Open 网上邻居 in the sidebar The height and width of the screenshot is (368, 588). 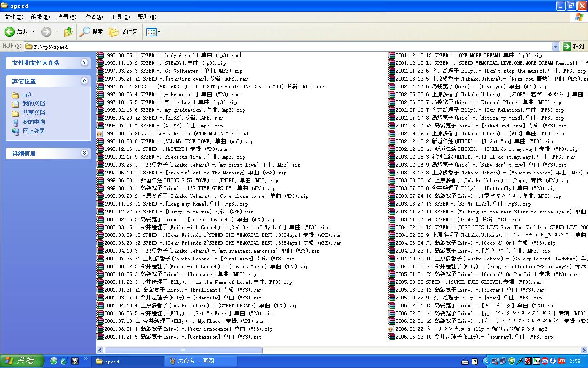coord(34,131)
